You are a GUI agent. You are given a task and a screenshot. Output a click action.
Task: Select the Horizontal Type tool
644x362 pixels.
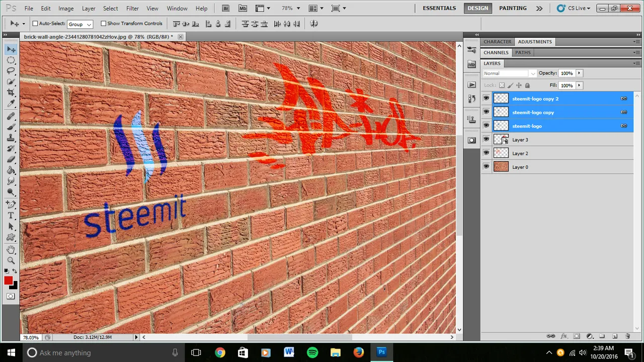click(11, 216)
